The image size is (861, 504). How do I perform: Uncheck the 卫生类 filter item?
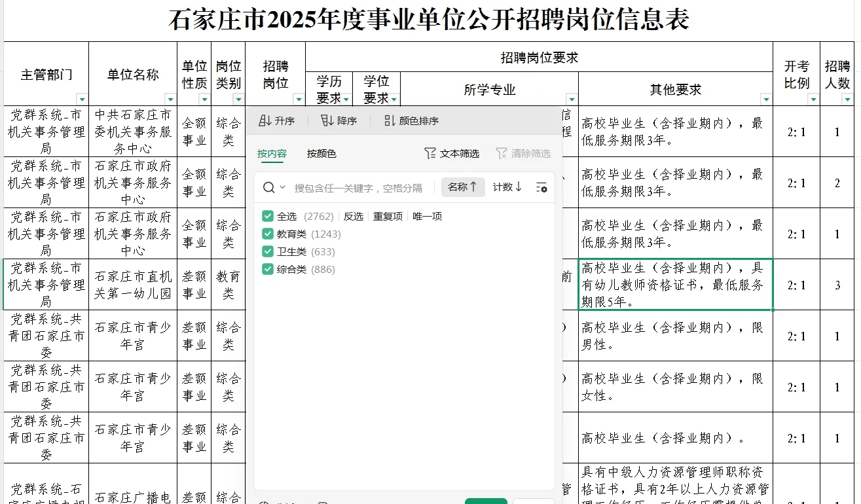(x=268, y=251)
